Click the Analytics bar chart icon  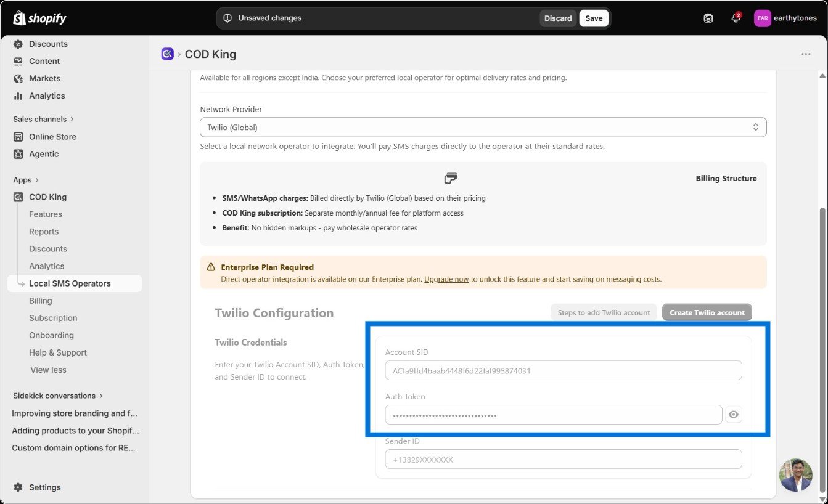point(18,96)
